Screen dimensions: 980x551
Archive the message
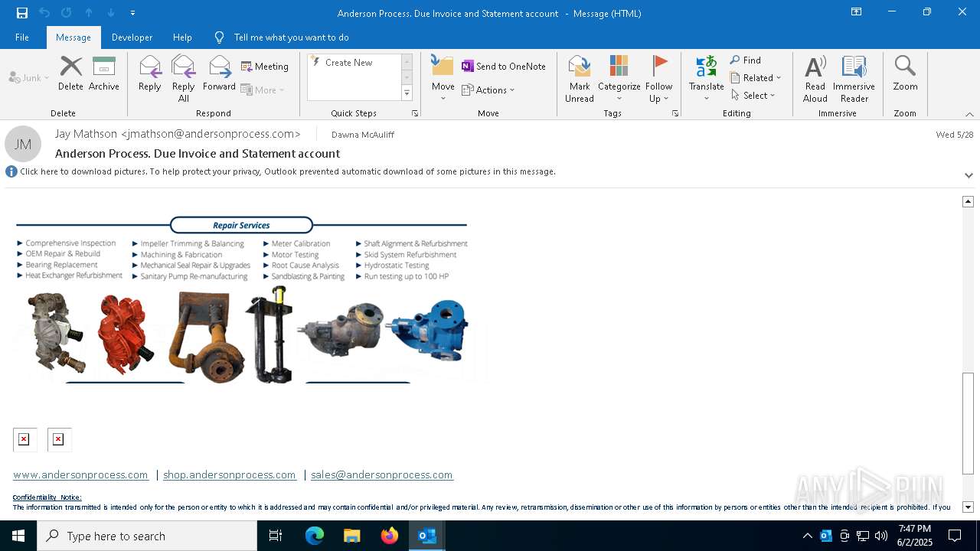pyautogui.click(x=104, y=73)
